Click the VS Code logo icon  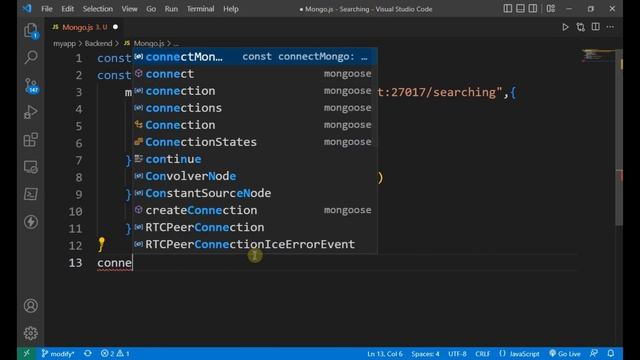(x=27, y=9)
